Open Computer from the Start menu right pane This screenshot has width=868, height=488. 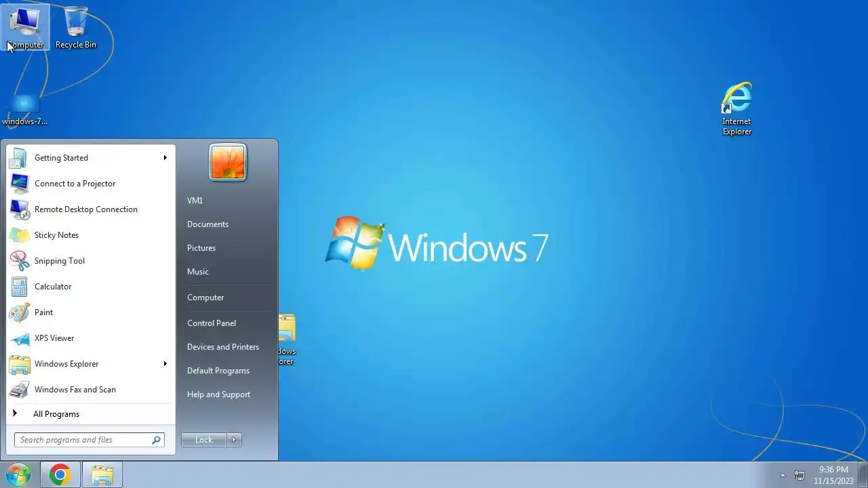[205, 298]
